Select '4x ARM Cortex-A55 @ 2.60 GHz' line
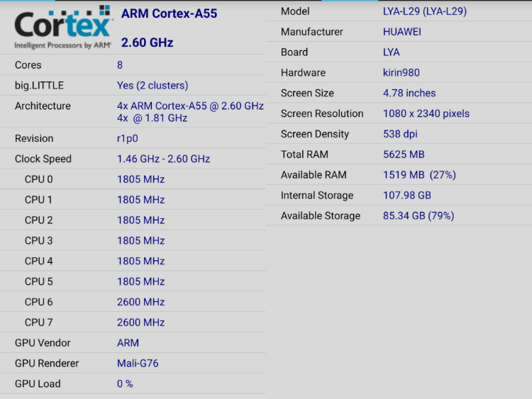This screenshot has height=399, width=532. [x=190, y=106]
